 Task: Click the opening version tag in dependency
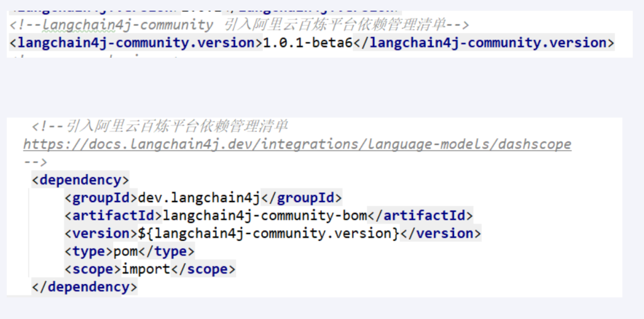(101, 234)
